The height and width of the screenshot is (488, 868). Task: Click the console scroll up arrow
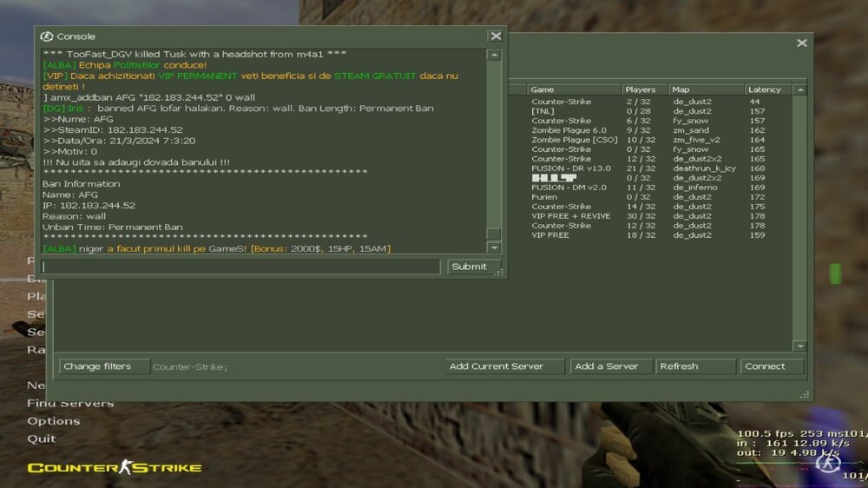(x=494, y=56)
